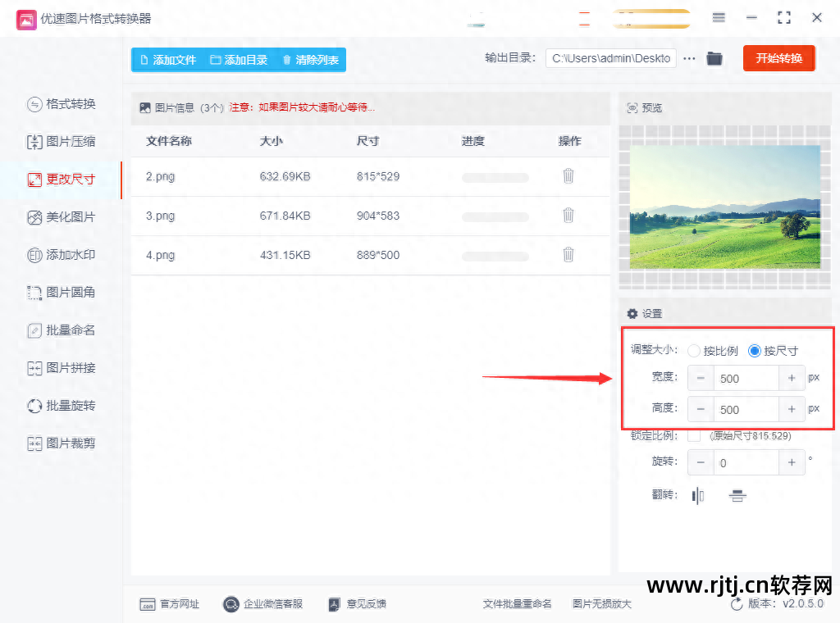
Task: Click the horizontal flip icon beside 翻转
Action: tap(697, 495)
